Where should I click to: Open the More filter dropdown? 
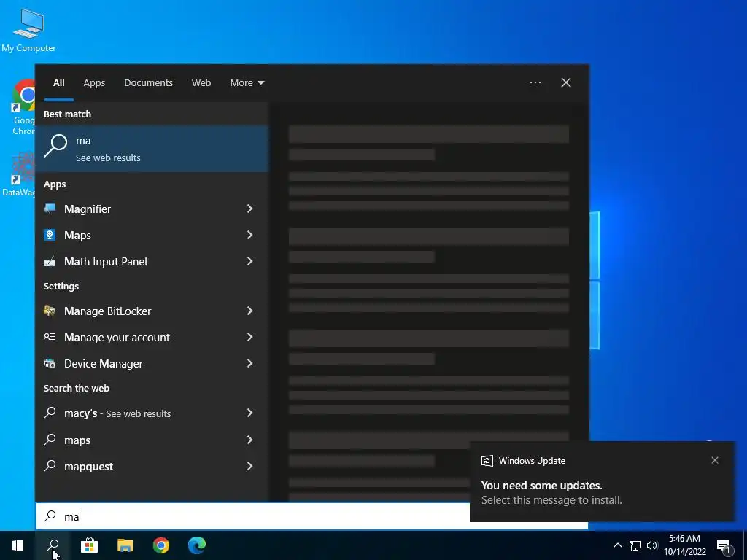coord(247,82)
